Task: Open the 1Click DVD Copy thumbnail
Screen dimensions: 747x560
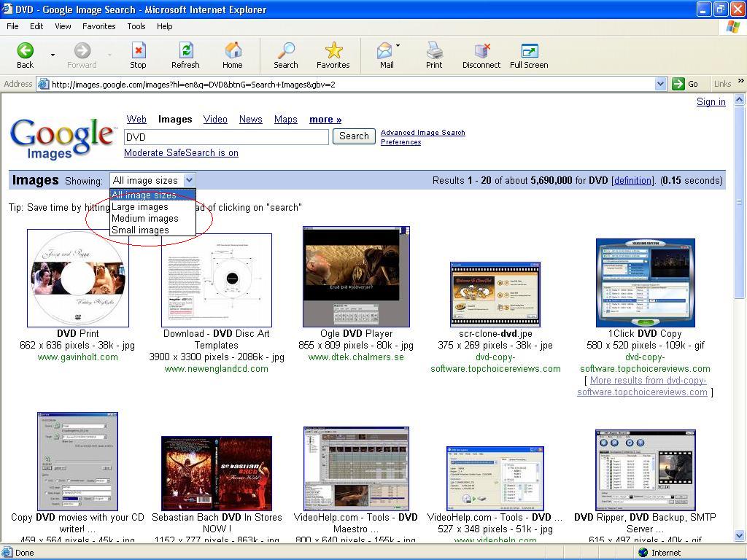Action: click(645, 283)
